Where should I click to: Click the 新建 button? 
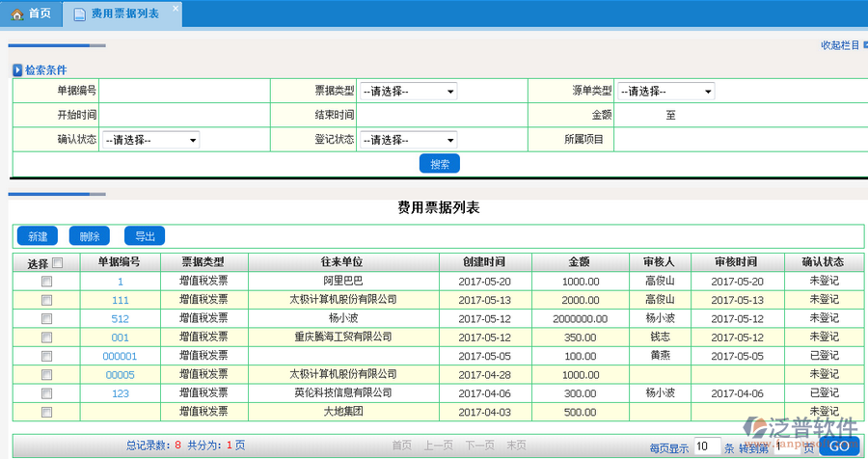tap(38, 236)
